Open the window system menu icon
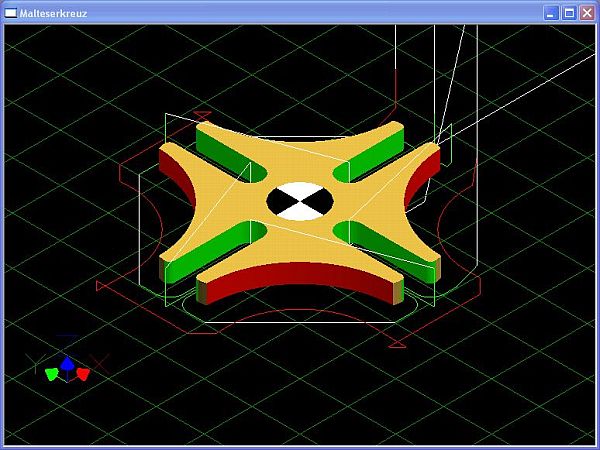Image resolution: width=600 pixels, height=450 pixels. (x=11, y=13)
